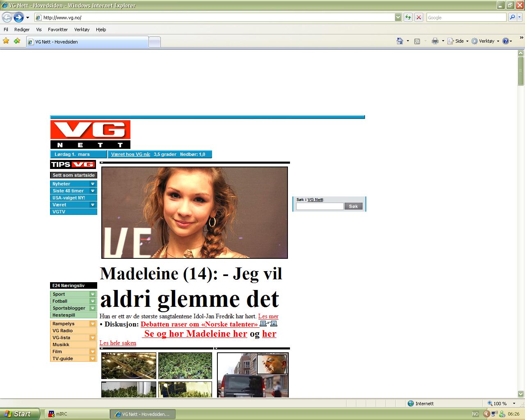The width and height of the screenshot is (525, 420).
Task: Open the Hjelp menu
Action: click(x=101, y=30)
